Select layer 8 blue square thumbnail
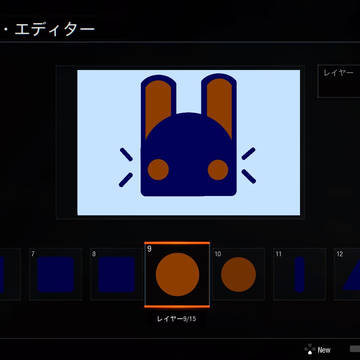 coord(116,274)
